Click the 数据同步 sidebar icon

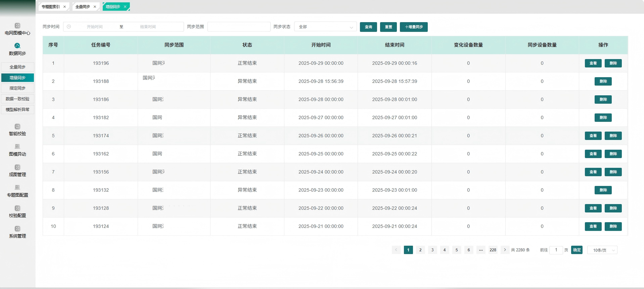click(x=17, y=46)
